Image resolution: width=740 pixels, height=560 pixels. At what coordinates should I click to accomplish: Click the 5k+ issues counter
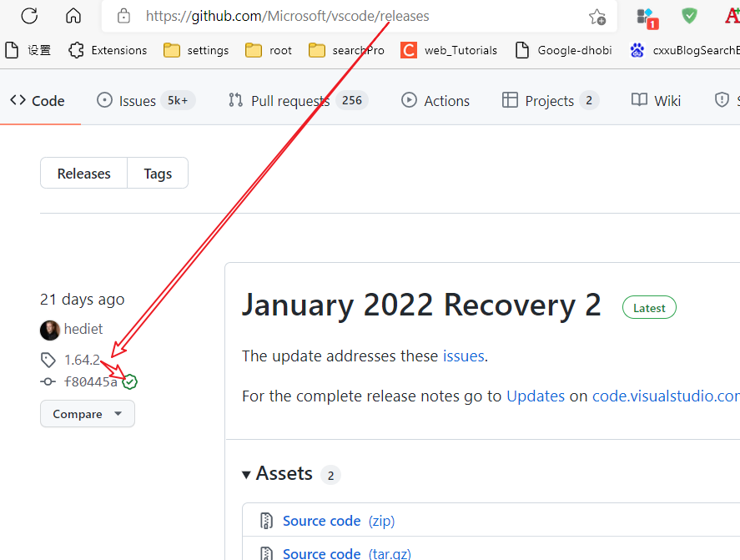tap(178, 100)
